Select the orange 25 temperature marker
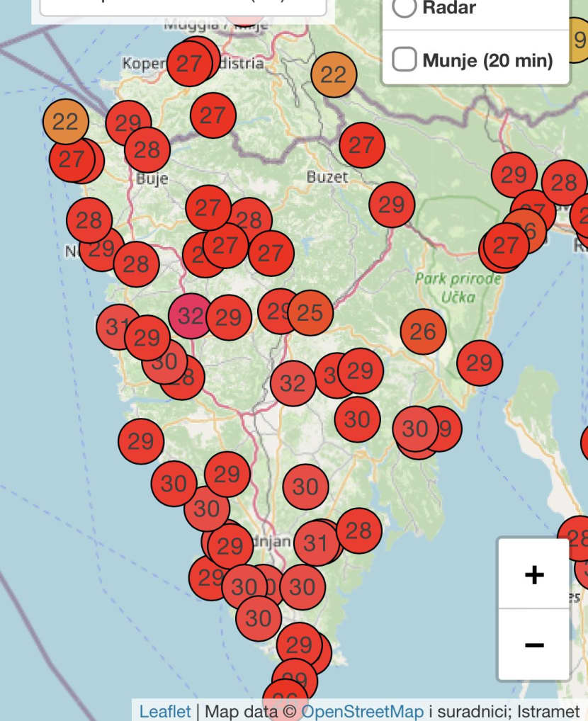 (310, 312)
